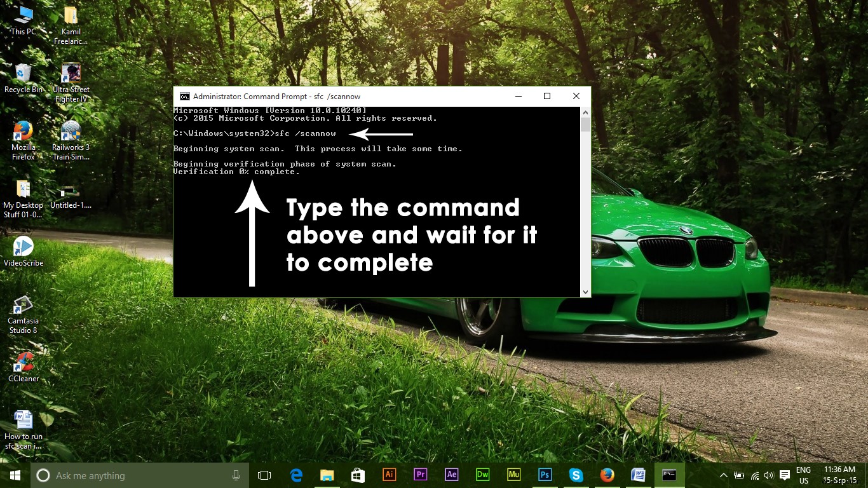Viewport: 868px width, 488px height.
Task: Click the Cortana microphone icon
Action: [236, 475]
